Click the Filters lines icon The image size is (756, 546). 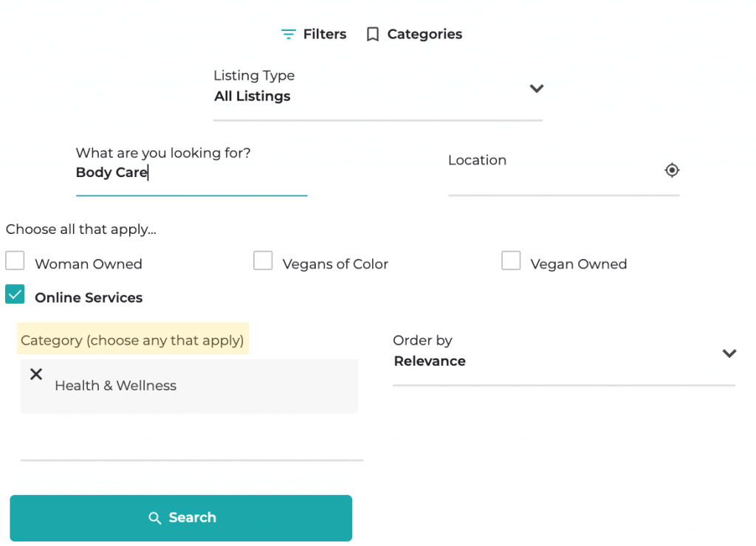coord(288,35)
